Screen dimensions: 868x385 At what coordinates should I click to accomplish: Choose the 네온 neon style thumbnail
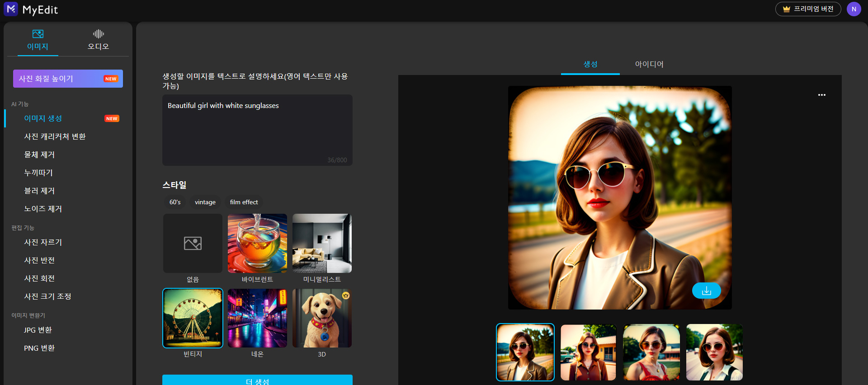coord(257,318)
